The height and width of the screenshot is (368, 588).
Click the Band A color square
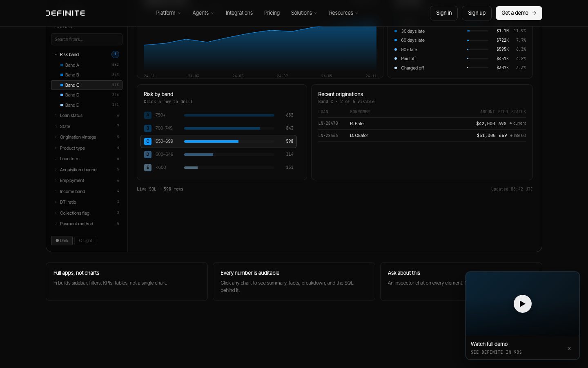[62, 65]
